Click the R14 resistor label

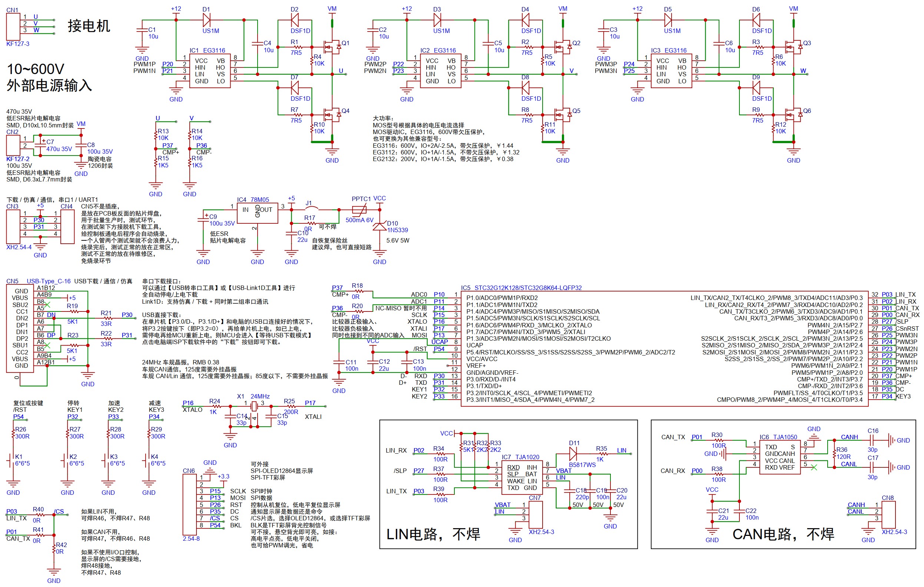(197, 131)
